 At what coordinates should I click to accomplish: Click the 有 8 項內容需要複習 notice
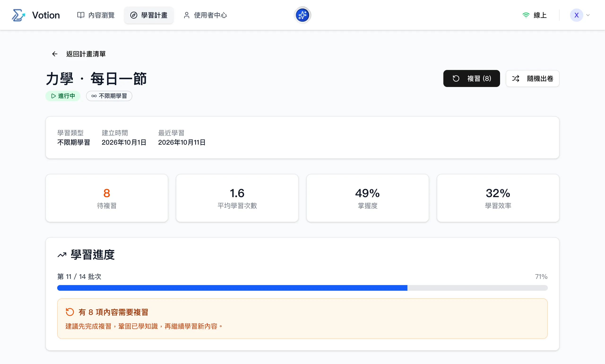(x=113, y=312)
